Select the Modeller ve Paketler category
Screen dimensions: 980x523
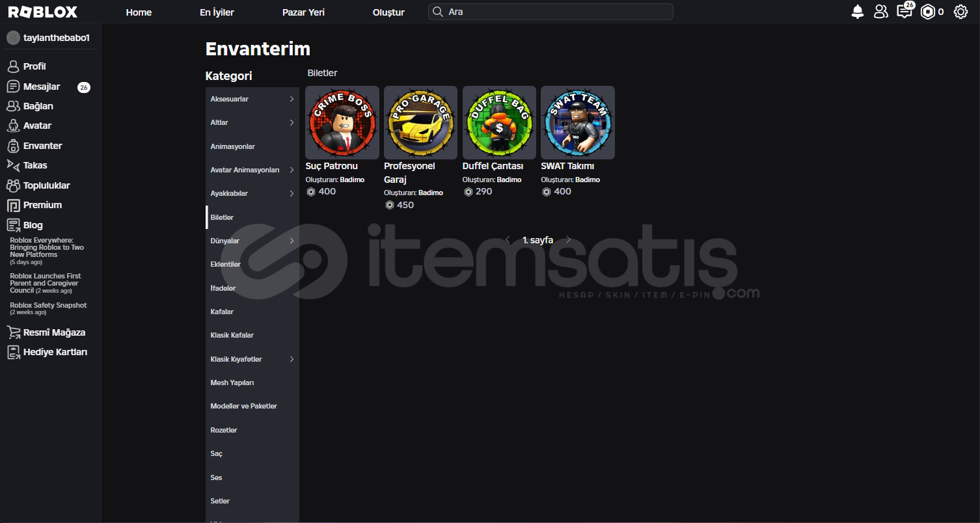click(x=252, y=406)
